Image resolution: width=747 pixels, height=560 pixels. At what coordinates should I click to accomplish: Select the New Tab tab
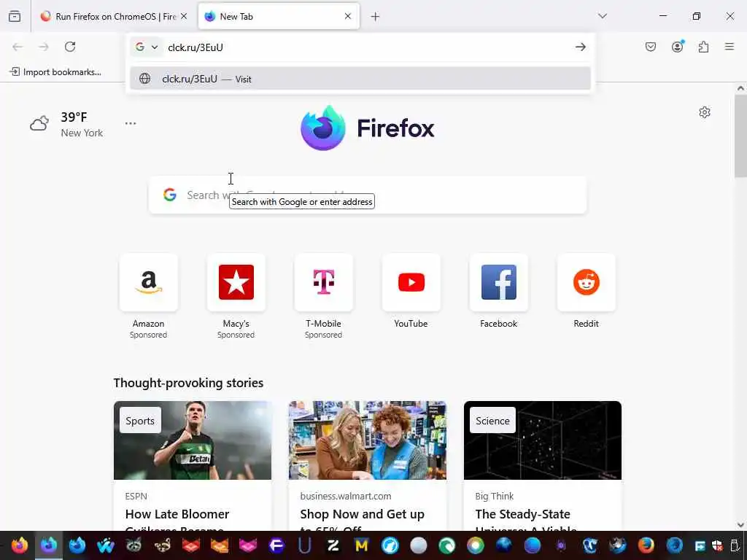279,17
